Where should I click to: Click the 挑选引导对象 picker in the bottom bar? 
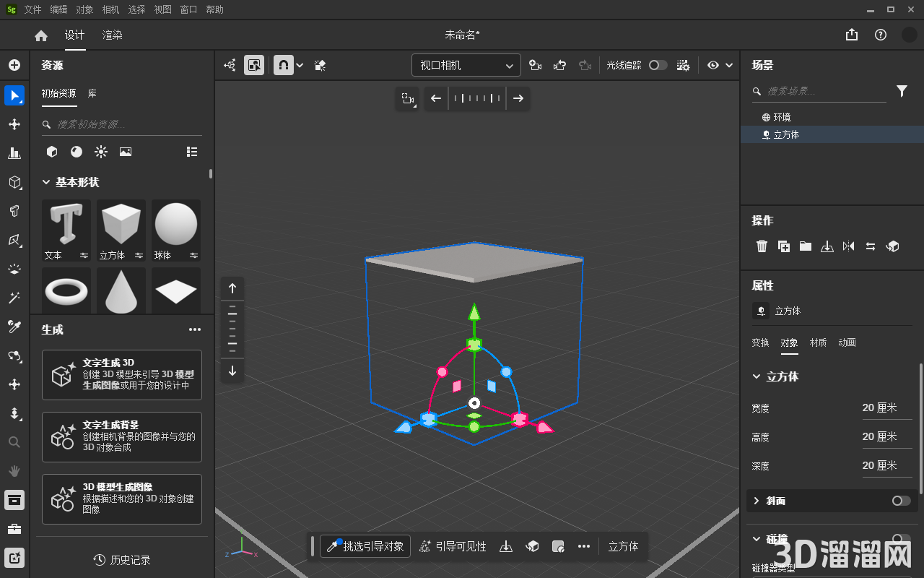[365, 546]
